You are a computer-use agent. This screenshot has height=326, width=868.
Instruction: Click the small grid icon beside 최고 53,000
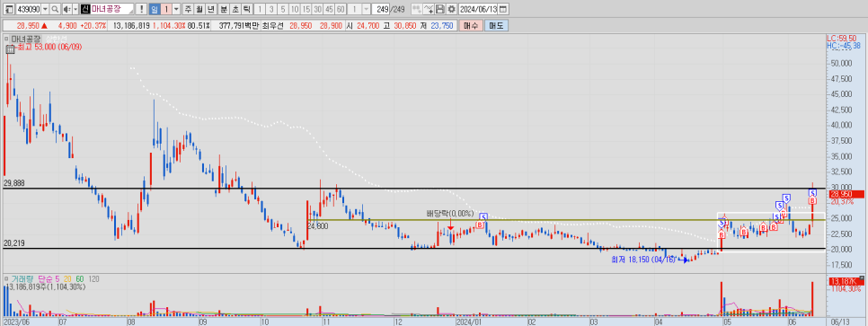[x=10, y=48]
